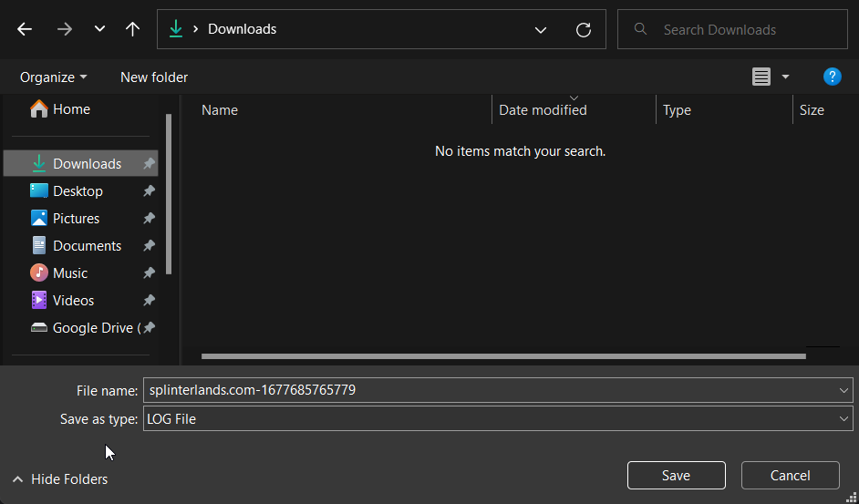The height and width of the screenshot is (504, 859).
Task: Click the green download icon in address bar
Action: point(176,29)
